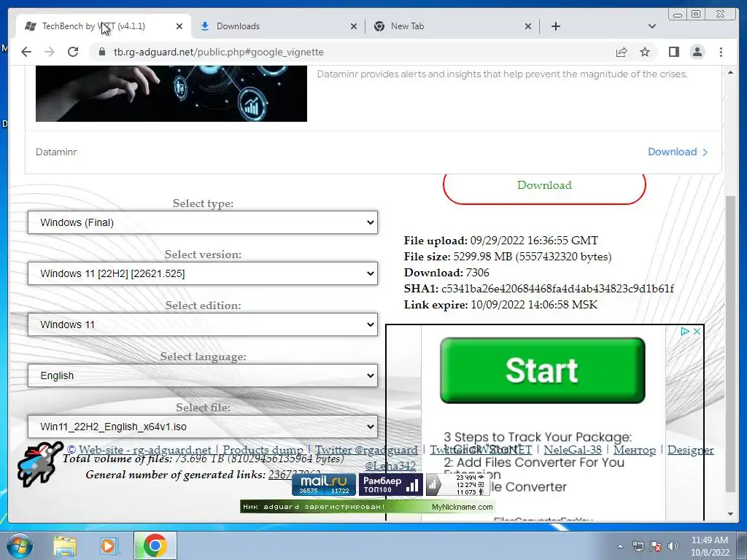Viewport: 747px width, 560px height.
Task: Open the Select edition dropdown
Action: (203, 324)
